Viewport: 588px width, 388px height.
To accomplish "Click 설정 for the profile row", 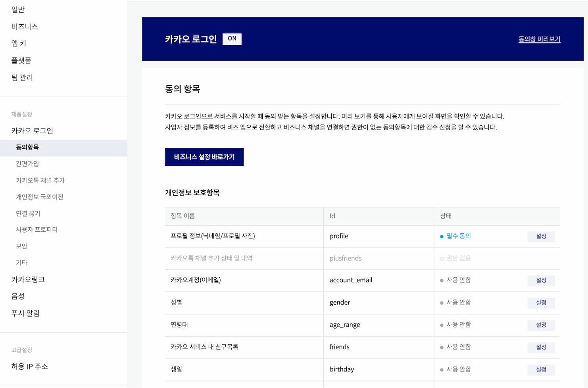I will tap(541, 236).
